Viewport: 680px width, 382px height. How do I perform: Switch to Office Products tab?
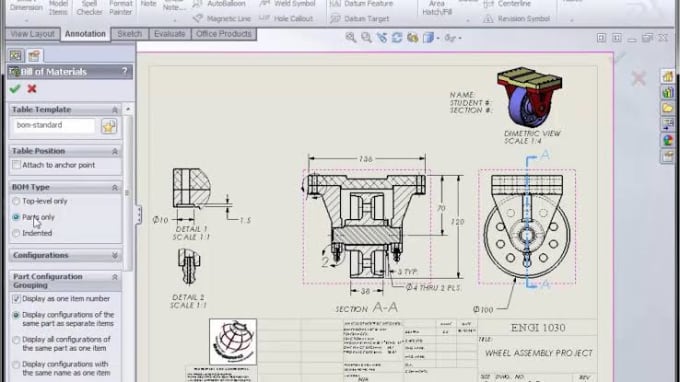tap(224, 34)
